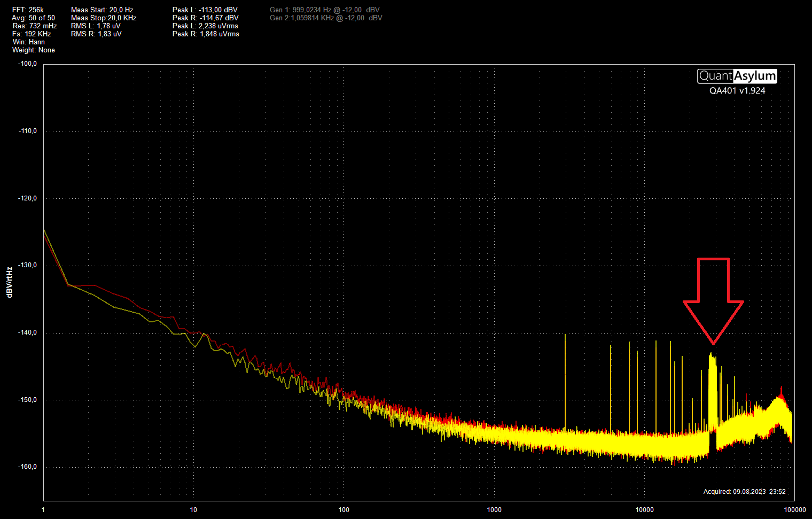Click the Gen 1 999,0234 Hz label
The width and height of the screenshot is (812, 519).
click(x=325, y=10)
